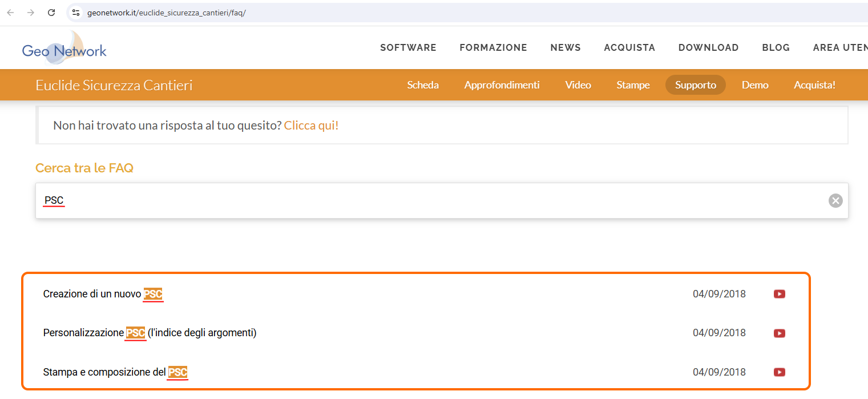The image size is (868, 399).
Task: Click the browser back arrow icon
Action: [x=10, y=13]
